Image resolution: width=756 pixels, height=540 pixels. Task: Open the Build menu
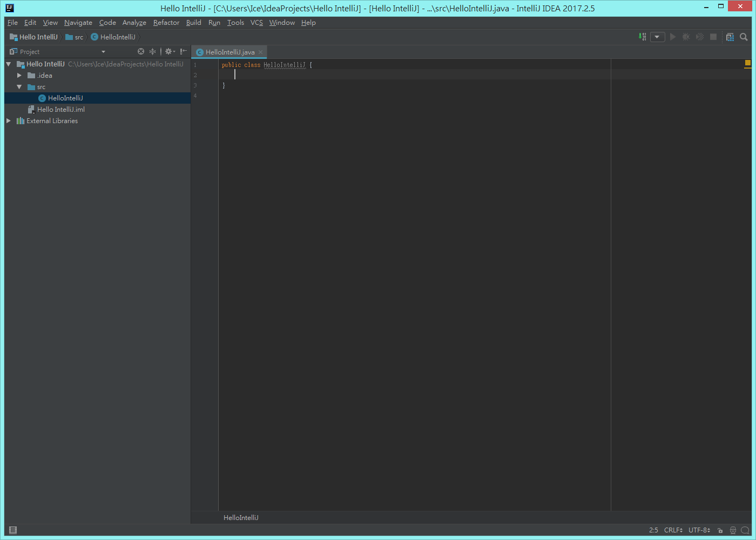[x=194, y=23]
